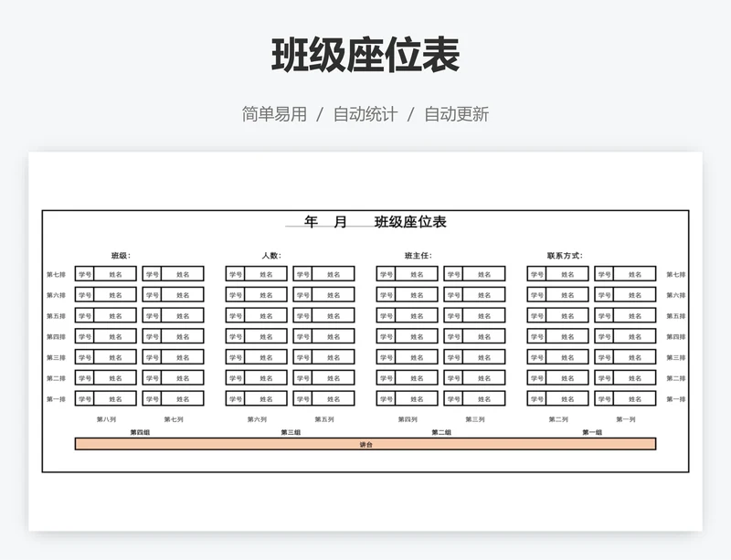
Task: Select 学号 cell in 第七列, 第二排
Action: (x=152, y=377)
